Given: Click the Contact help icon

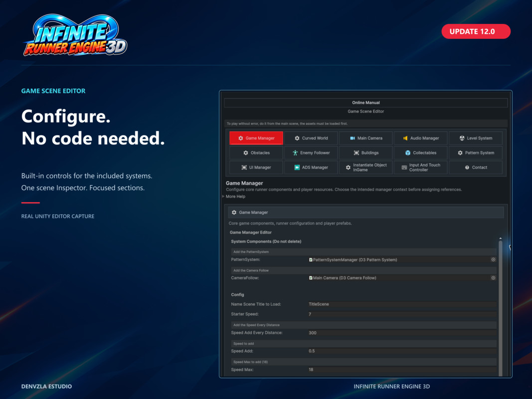Looking at the screenshot, I should point(467,167).
